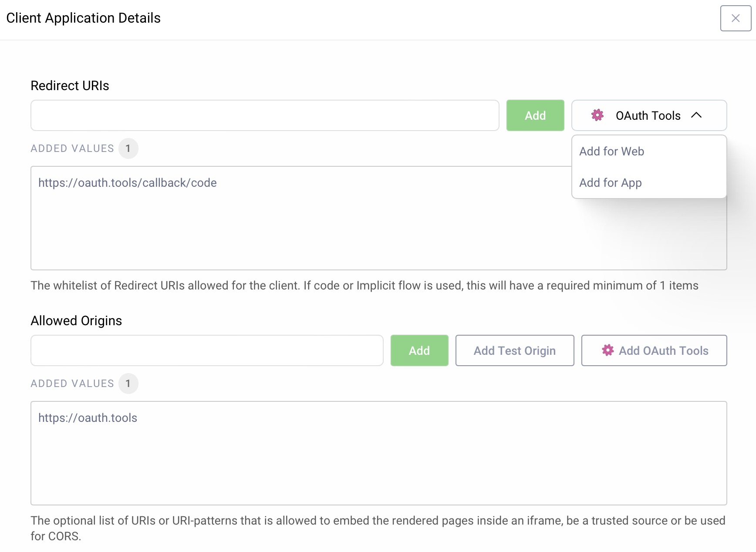
Task: Click the Redirect URIs added values count badge
Action: [128, 148]
